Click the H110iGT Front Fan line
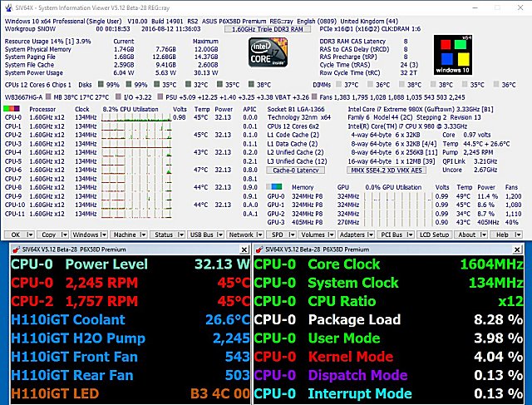The width and height of the screenshot is (532, 405). click(131, 357)
